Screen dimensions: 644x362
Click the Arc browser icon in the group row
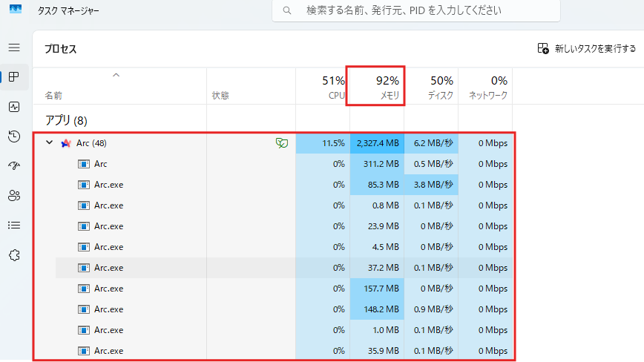[66, 143]
